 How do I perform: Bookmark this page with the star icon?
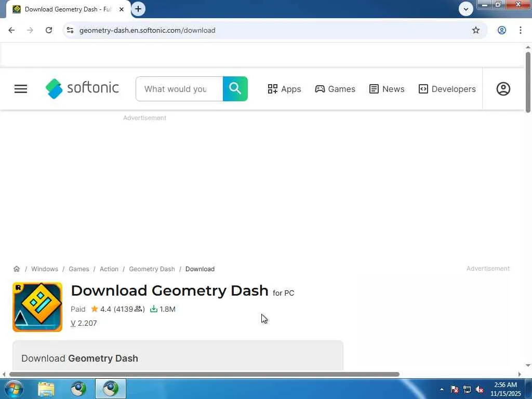476,30
